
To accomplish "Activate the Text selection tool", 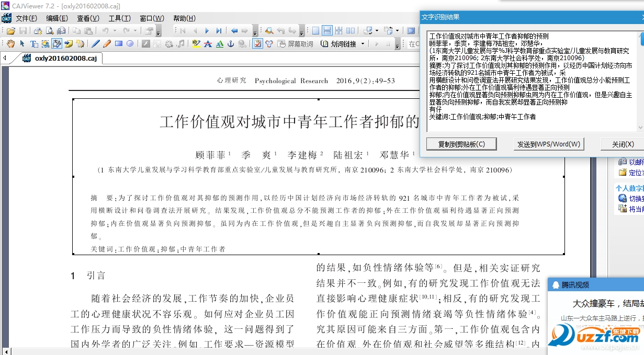I will pos(33,43).
